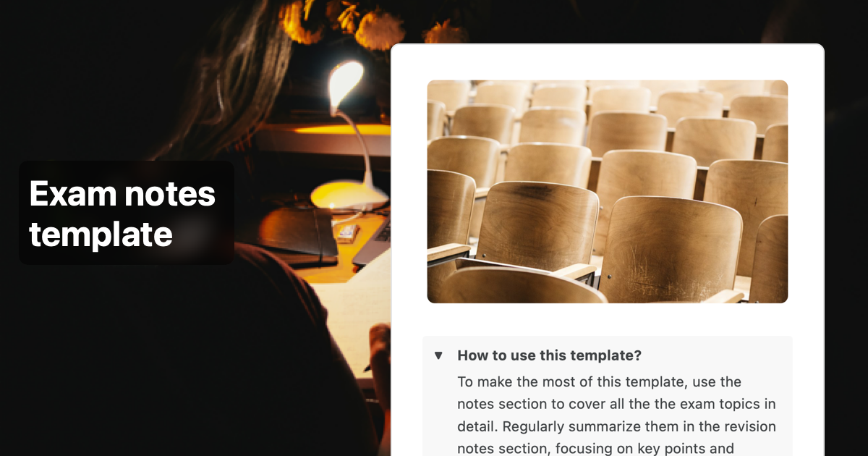
Task: Collapse the "How to use this template?" toggle arrow
Action: tap(438, 355)
